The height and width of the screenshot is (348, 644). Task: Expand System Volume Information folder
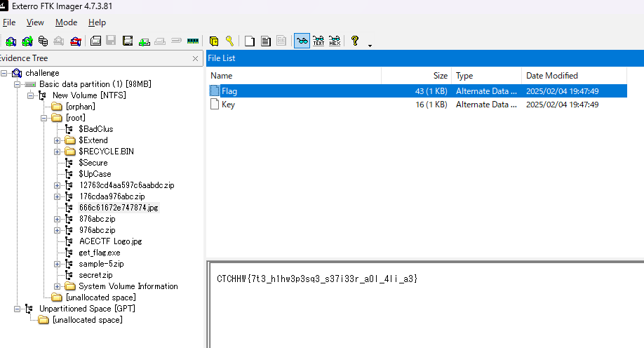(57, 286)
